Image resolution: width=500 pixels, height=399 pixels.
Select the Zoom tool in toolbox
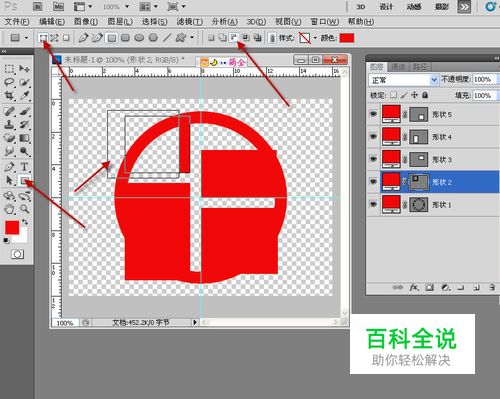point(24,209)
